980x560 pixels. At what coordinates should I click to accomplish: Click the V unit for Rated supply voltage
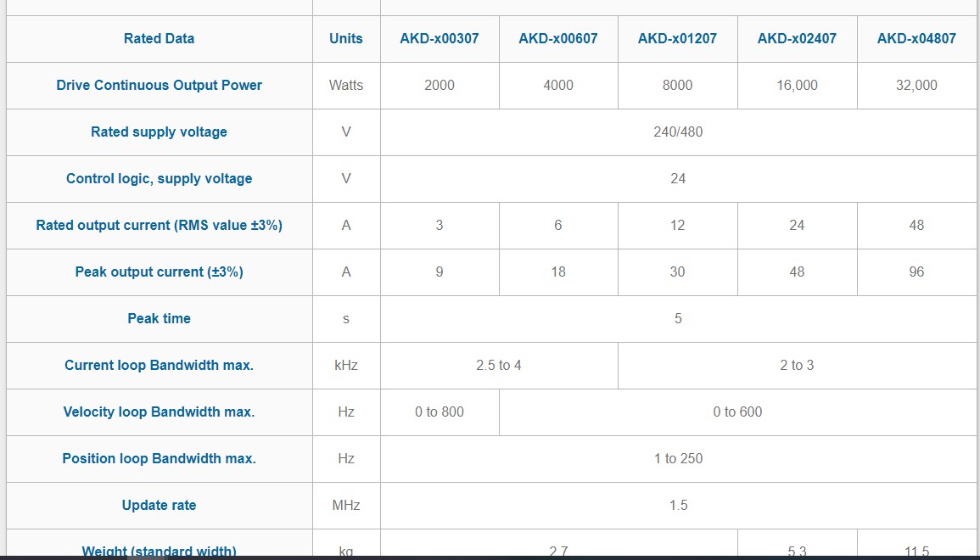345,132
